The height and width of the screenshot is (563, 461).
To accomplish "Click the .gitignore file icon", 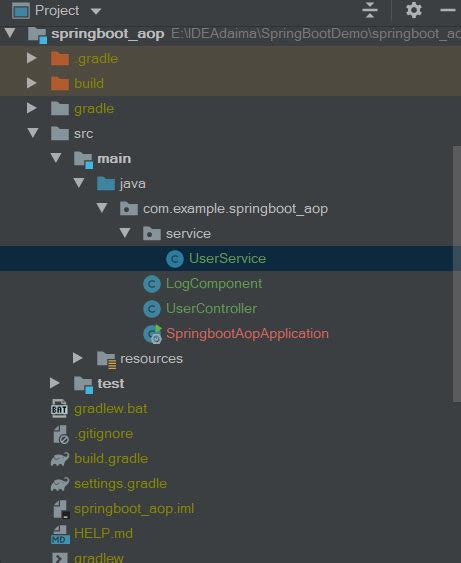I will point(60,434).
